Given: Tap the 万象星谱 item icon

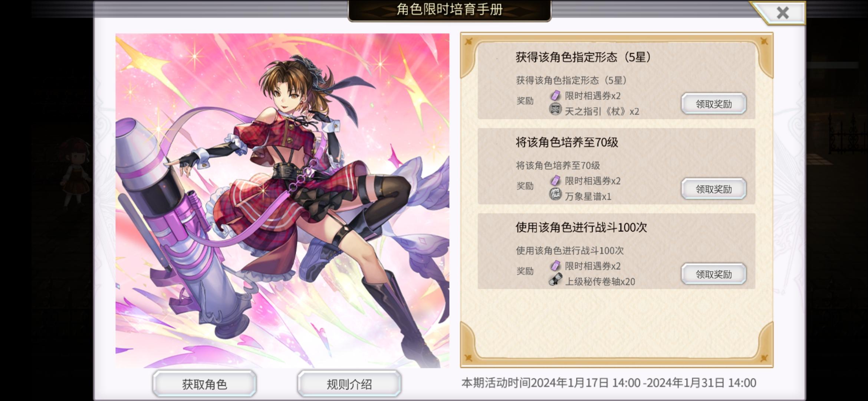Looking at the screenshot, I should (x=555, y=195).
